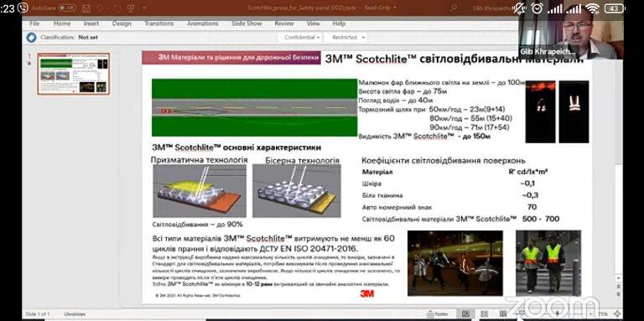Open the Animations ribbon tab
This screenshot has height=321, width=644.
(202, 23)
